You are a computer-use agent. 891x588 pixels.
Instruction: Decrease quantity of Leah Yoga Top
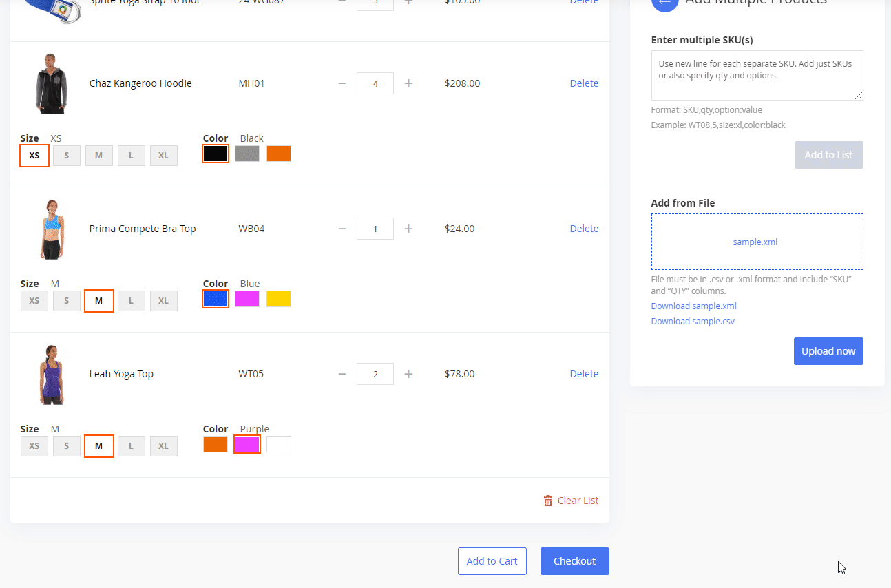(342, 374)
